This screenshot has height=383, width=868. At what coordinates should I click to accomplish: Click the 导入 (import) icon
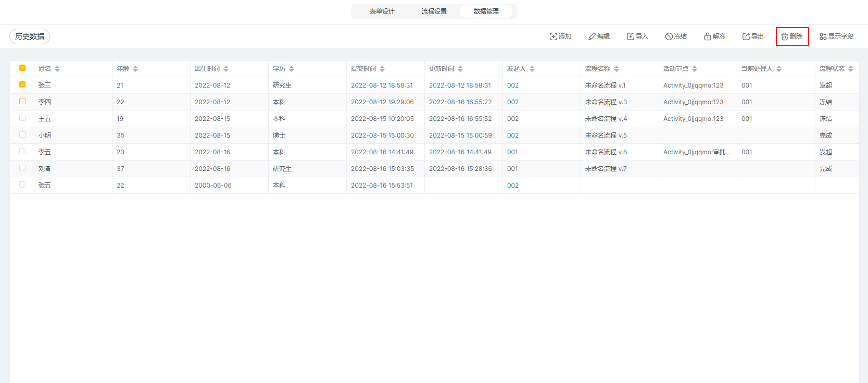pos(630,36)
